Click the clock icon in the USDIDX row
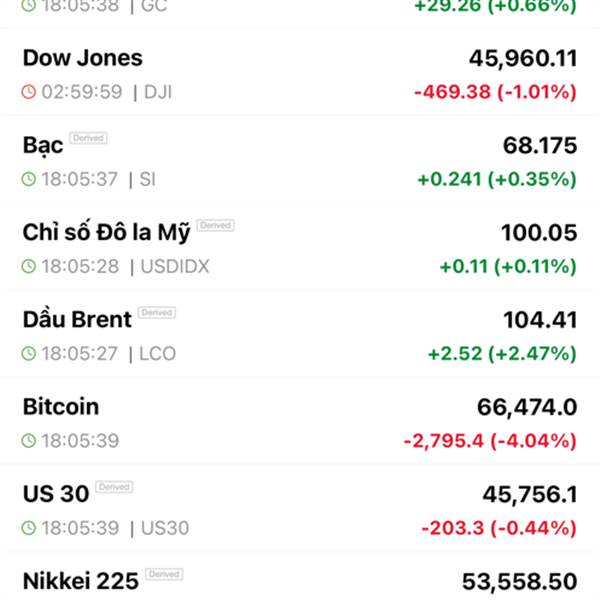600x600 pixels. [x=29, y=266]
